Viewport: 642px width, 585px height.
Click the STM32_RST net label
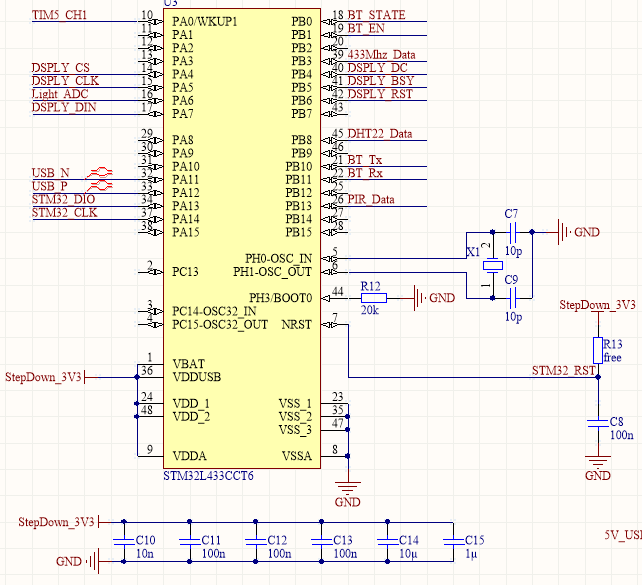tap(563, 370)
